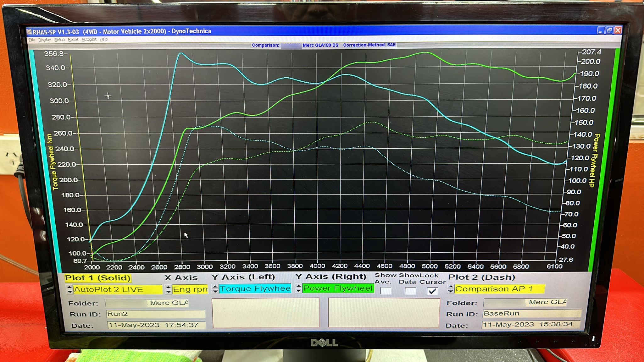Image resolution: width=644 pixels, height=362 pixels.
Task: Click the Plot 1 Folder field
Action: tap(147, 303)
